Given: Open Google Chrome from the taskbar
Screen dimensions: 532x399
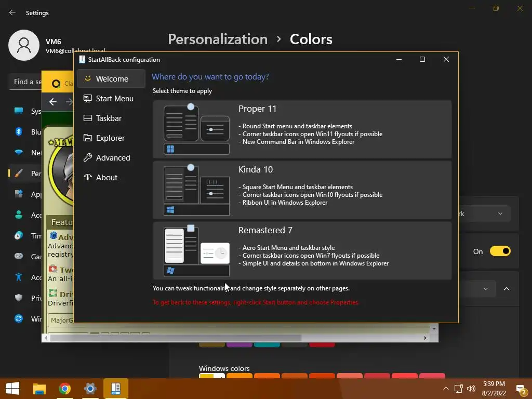Looking at the screenshot, I should [65, 389].
